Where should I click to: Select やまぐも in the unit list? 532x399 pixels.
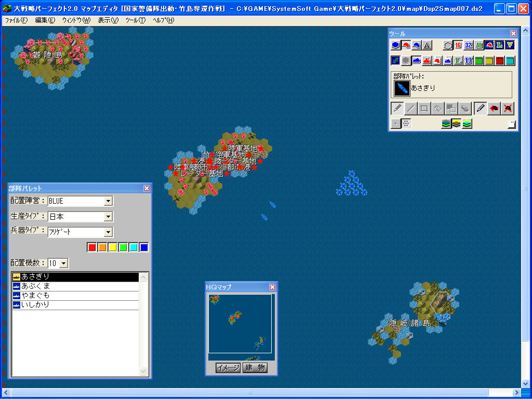point(75,296)
